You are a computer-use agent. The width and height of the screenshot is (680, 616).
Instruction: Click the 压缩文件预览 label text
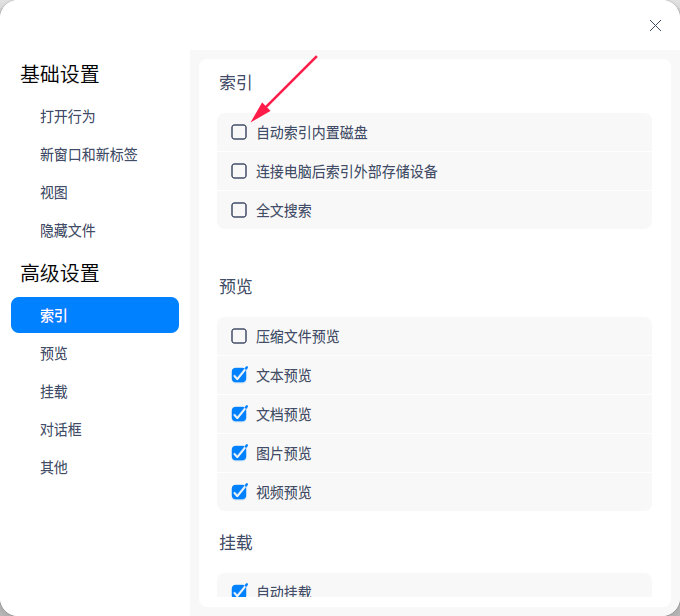[298, 337]
